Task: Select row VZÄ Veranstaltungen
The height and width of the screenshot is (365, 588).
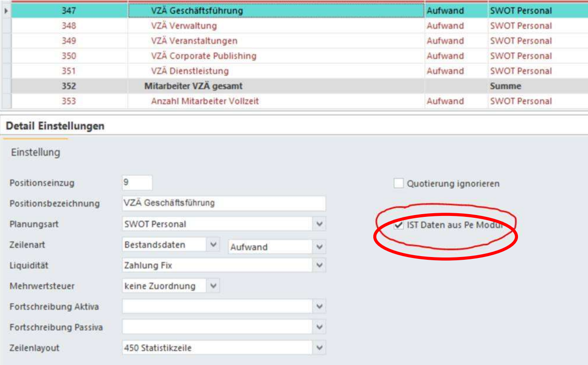Action: click(194, 41)
